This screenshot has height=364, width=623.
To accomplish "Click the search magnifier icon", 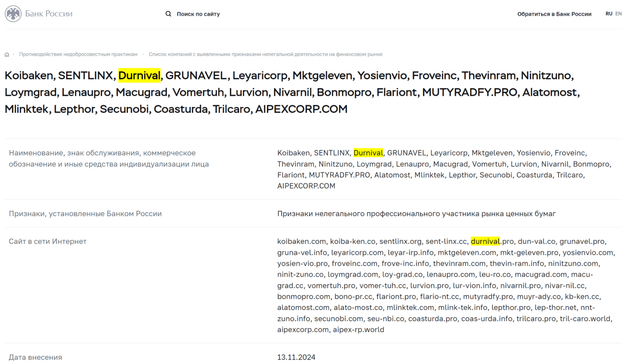I will click(x=168, y=14).
